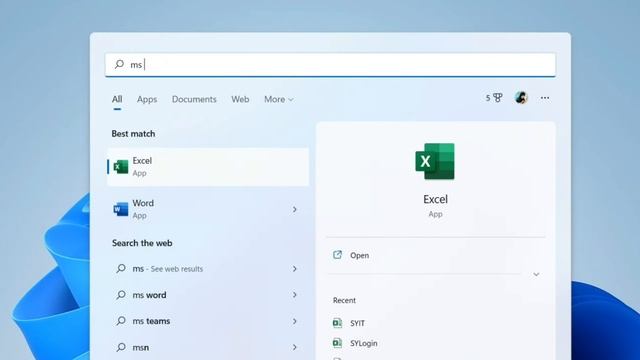
Task: Switch to the Documents tab
Action: pos(194,99)
